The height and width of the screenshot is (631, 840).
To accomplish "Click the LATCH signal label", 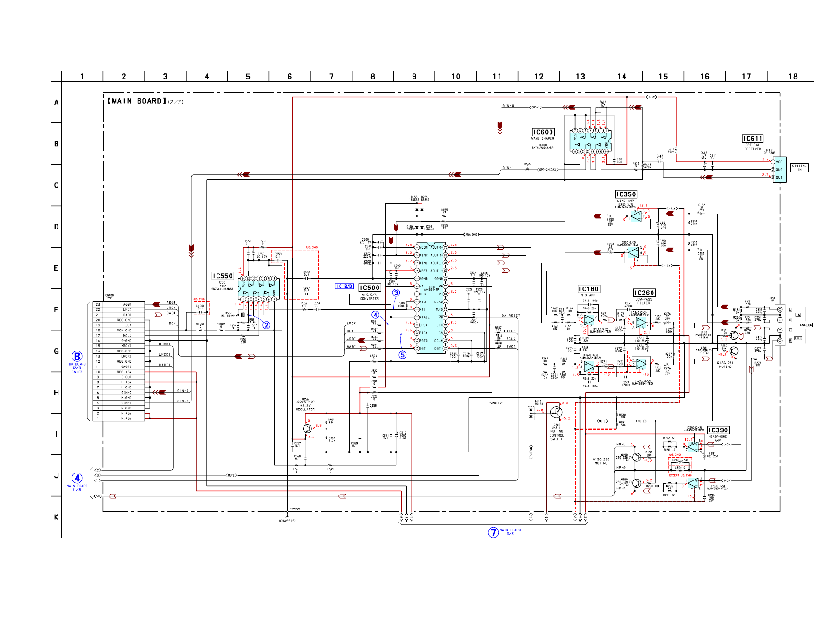I will pyautogui.click(x=510, y=331).
